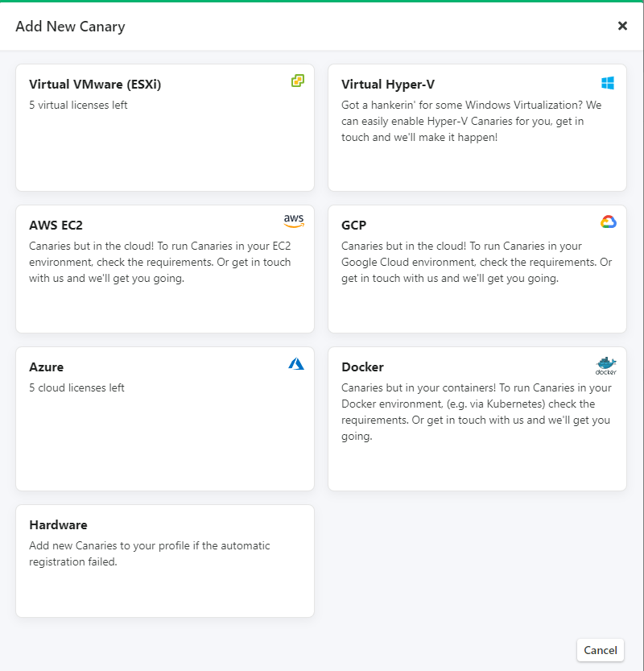The width and height of the screenshot is (644, 671).
Task: Click the Windows logo on Hyper-V card
Action: (x=608, y=83)
